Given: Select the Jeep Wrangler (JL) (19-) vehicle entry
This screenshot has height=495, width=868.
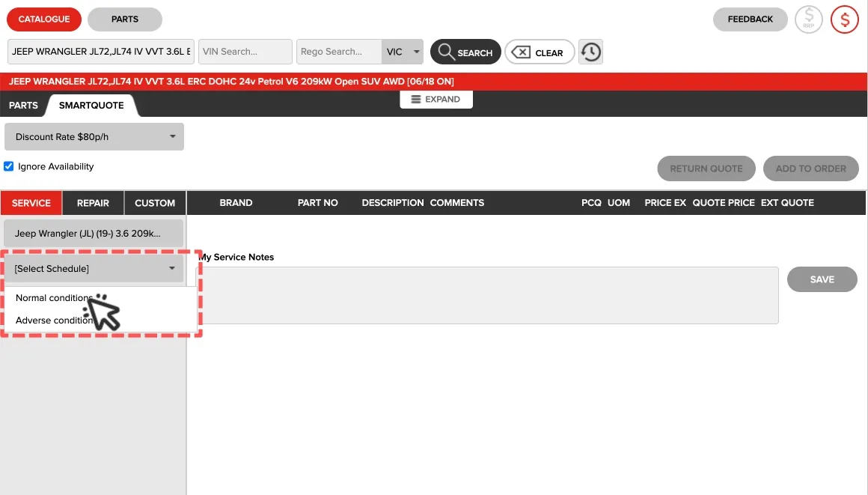Looking at the screenshot, I should [x=94, y=234].
